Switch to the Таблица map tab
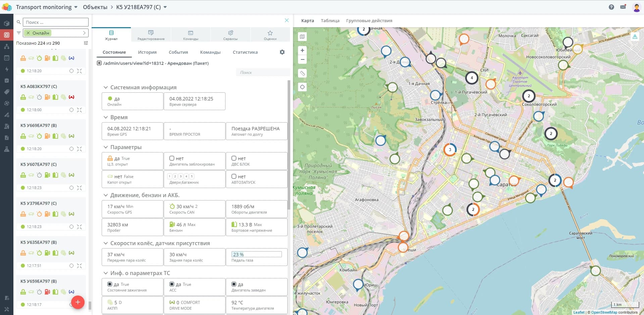The width and height of the screenshot is (644, 315). coord(330,21)
